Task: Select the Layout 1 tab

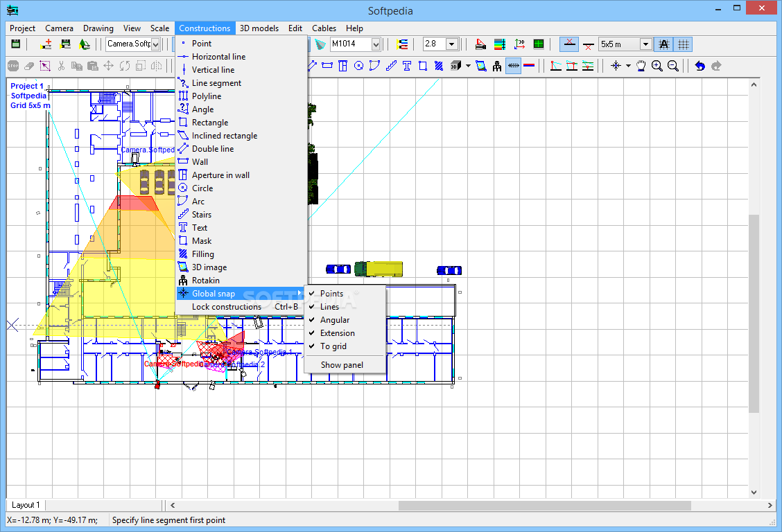Action: click(26, 504)
